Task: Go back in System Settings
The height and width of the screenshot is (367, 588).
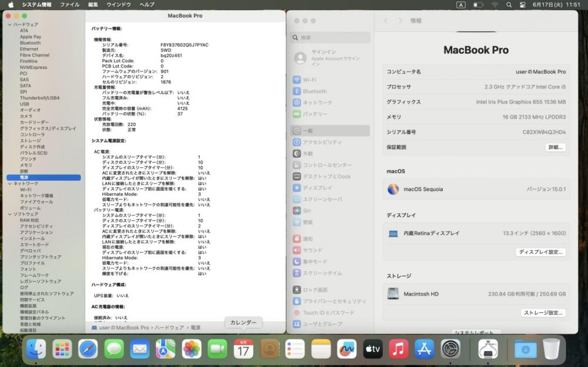Action: 386,21
